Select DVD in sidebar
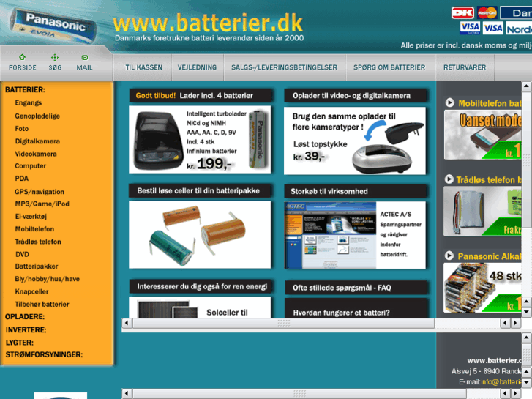Screen dimensions: 532x399 [22, 254]
